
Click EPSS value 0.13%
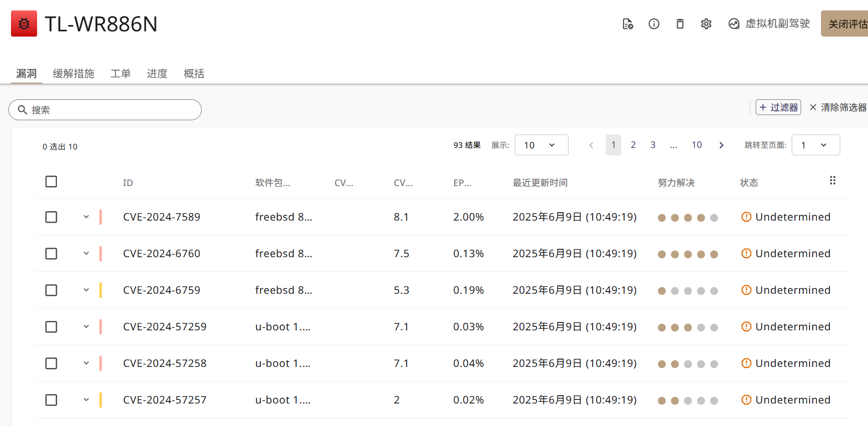pyautogui.click(x=468, y=254)
